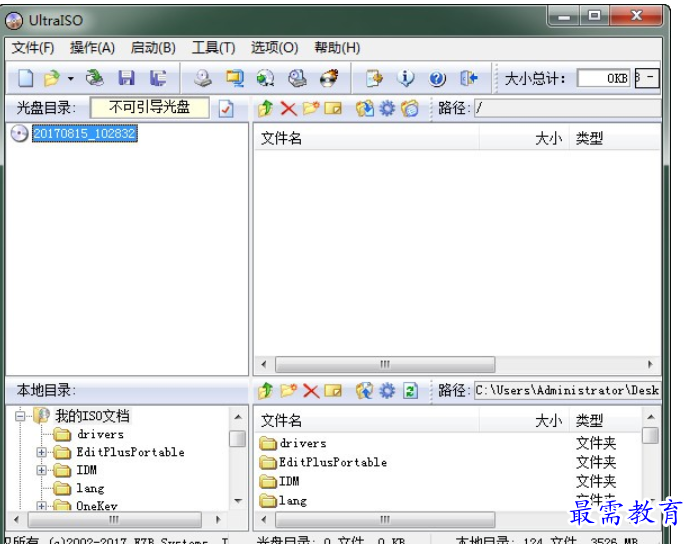Create a new ISO with the blank page icon
The image size is (691, 544).
point(26,78)
